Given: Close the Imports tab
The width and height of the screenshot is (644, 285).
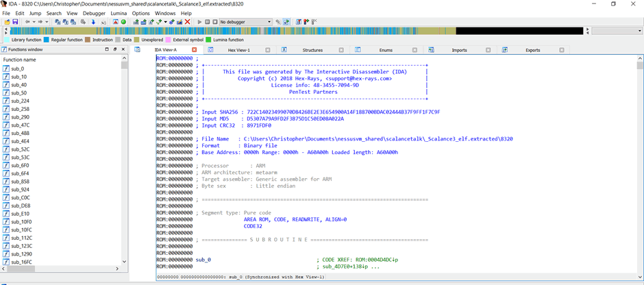Looking at the screenshot, I should (488, 50).
